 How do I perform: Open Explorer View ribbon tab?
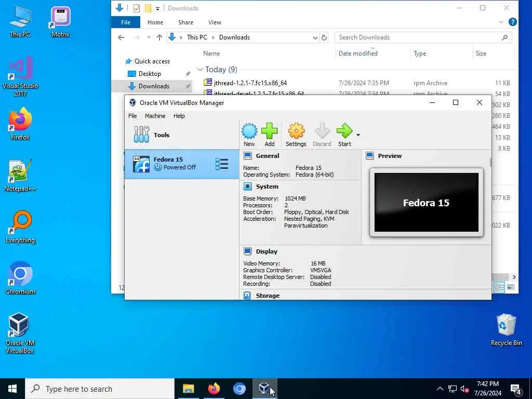click(x=215, y=22)
